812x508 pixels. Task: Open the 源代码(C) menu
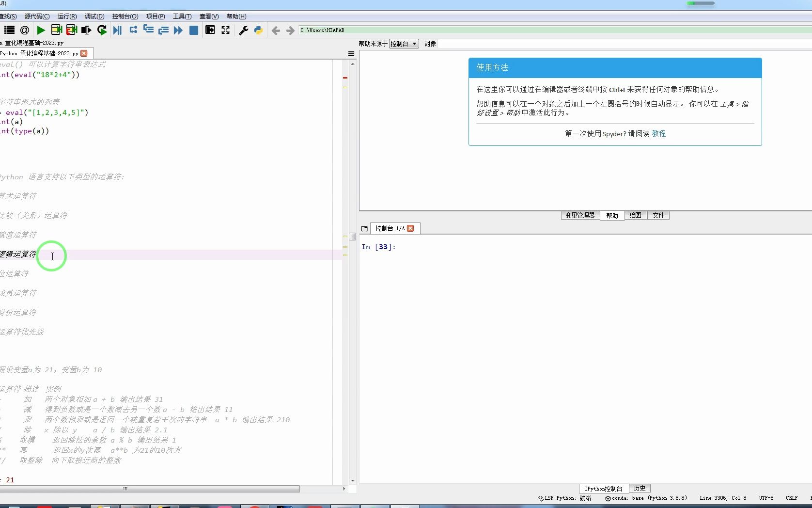(x=37, y=16)
